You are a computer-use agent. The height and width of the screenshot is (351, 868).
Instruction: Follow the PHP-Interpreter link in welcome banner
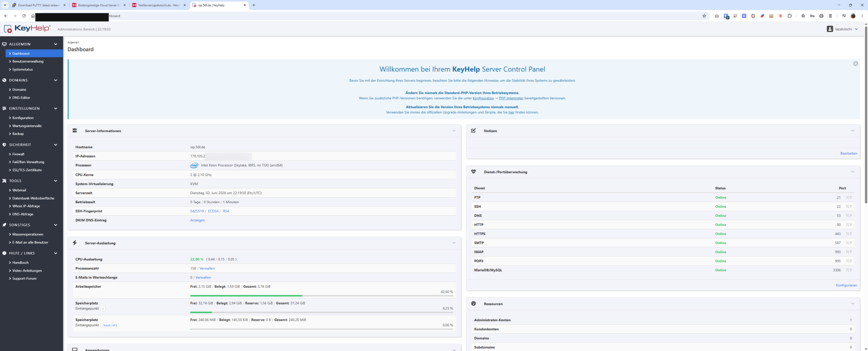tap(511, 98)
